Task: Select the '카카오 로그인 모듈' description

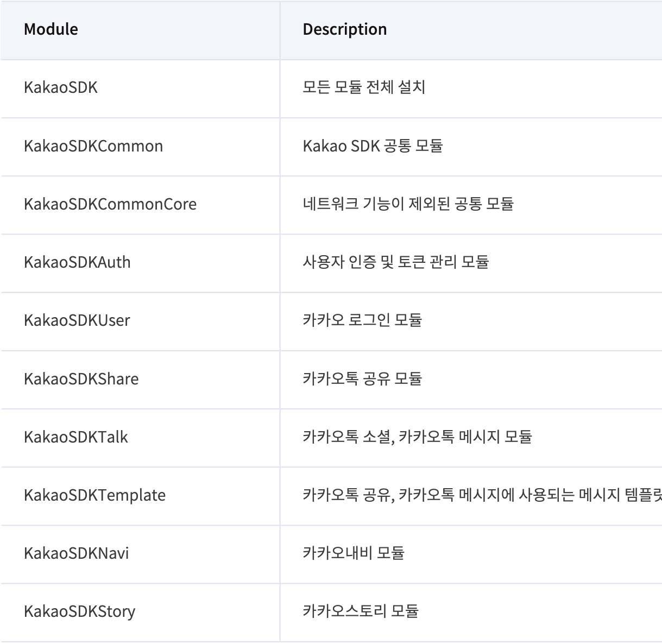Action: tap(362, 320)
